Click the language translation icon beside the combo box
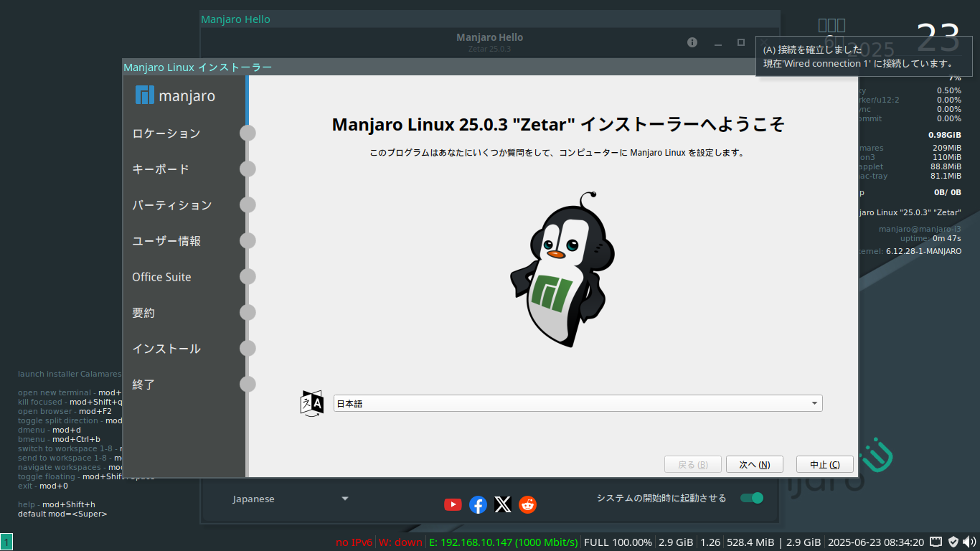This screenshot has width=980, height=551. click(312, 403)
